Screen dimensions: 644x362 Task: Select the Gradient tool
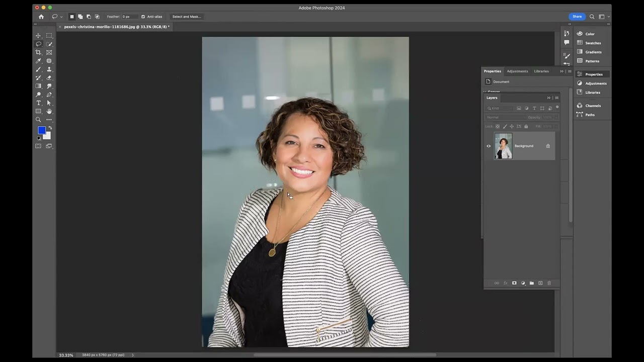point(38,86)
